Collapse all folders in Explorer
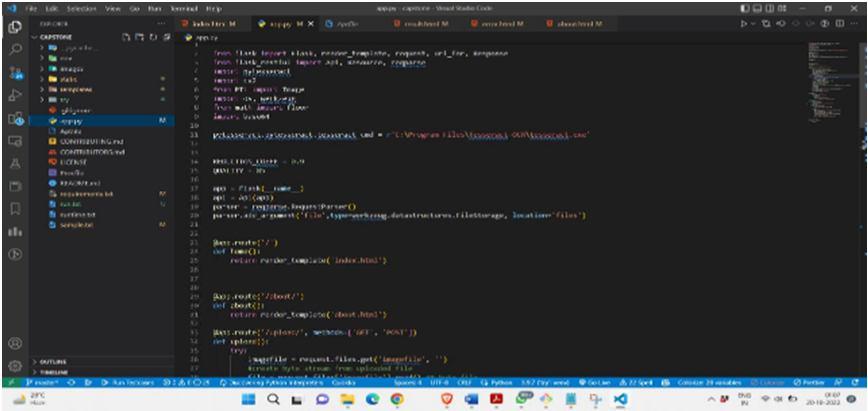 click(166, 37)
